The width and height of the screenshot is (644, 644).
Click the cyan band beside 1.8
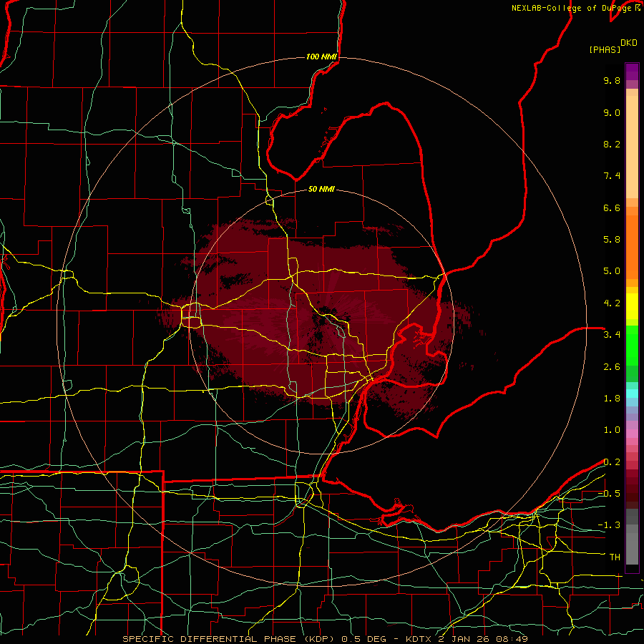tap(632, 394)
